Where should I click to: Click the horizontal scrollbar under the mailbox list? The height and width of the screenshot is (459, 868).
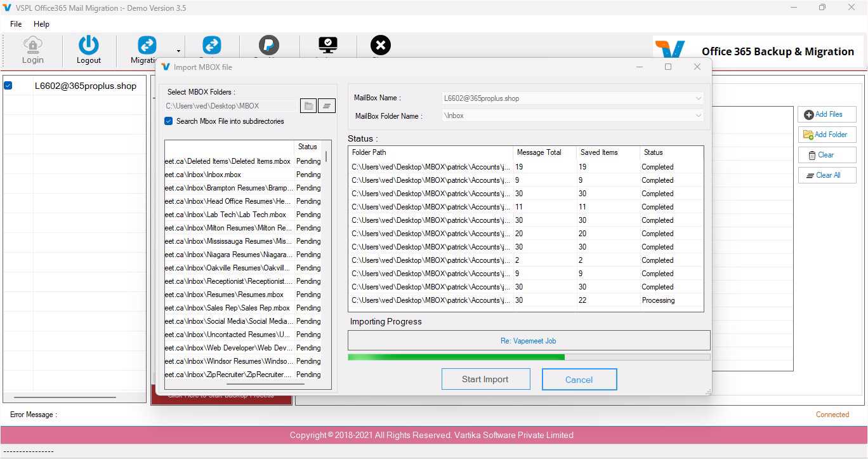(x=65, y=397)
